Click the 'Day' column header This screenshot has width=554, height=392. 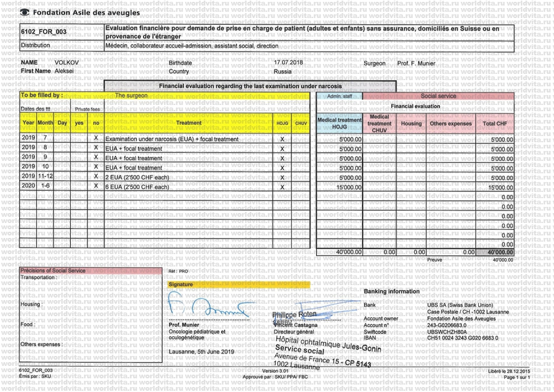coord(62,122)
